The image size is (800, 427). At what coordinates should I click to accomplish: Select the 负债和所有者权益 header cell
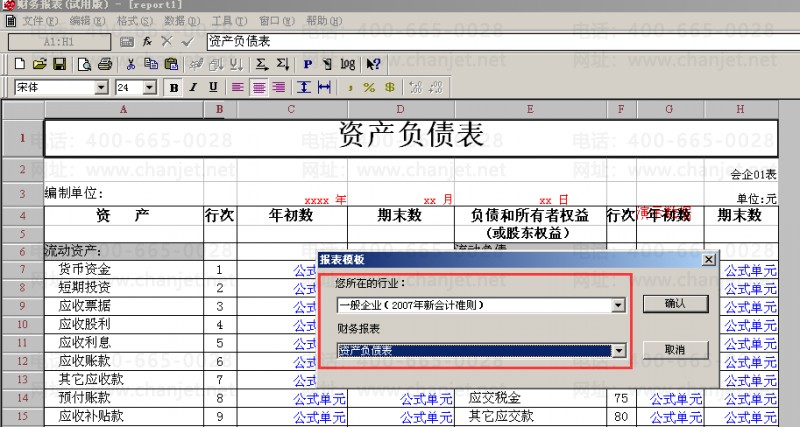tap(530, 216)
